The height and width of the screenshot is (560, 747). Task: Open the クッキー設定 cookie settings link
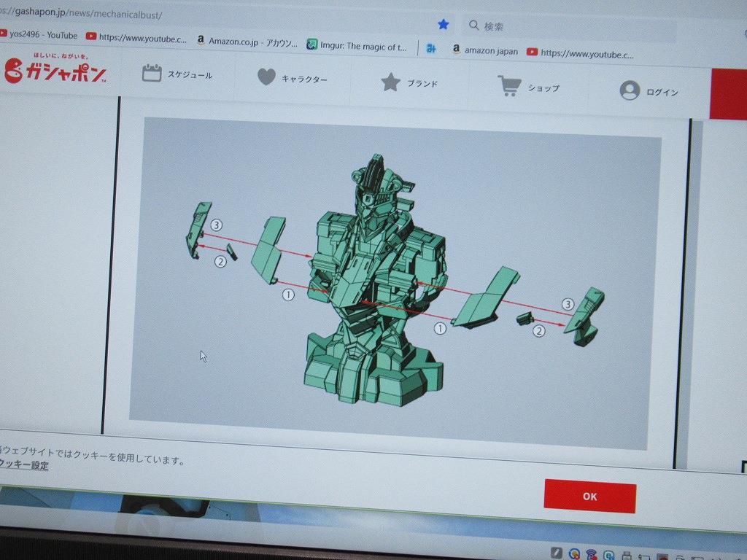pyautogui.click(x=24, y=464)
